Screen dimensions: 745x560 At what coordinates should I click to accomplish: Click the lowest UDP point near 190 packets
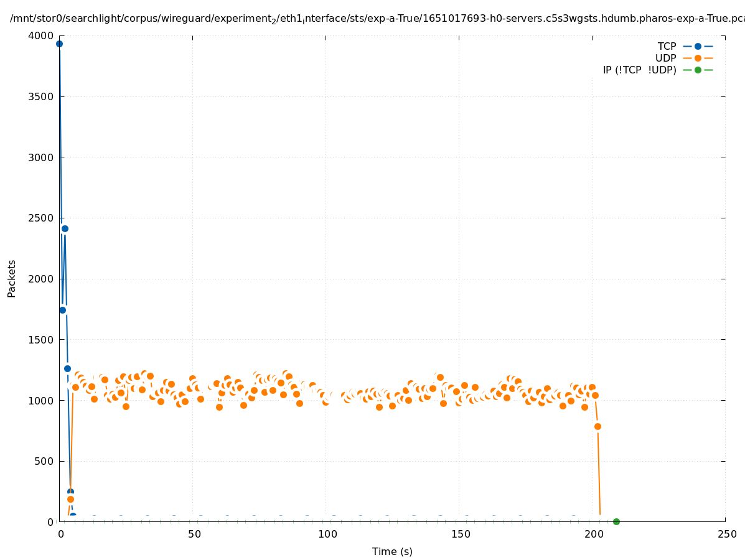tap(70, 499)
